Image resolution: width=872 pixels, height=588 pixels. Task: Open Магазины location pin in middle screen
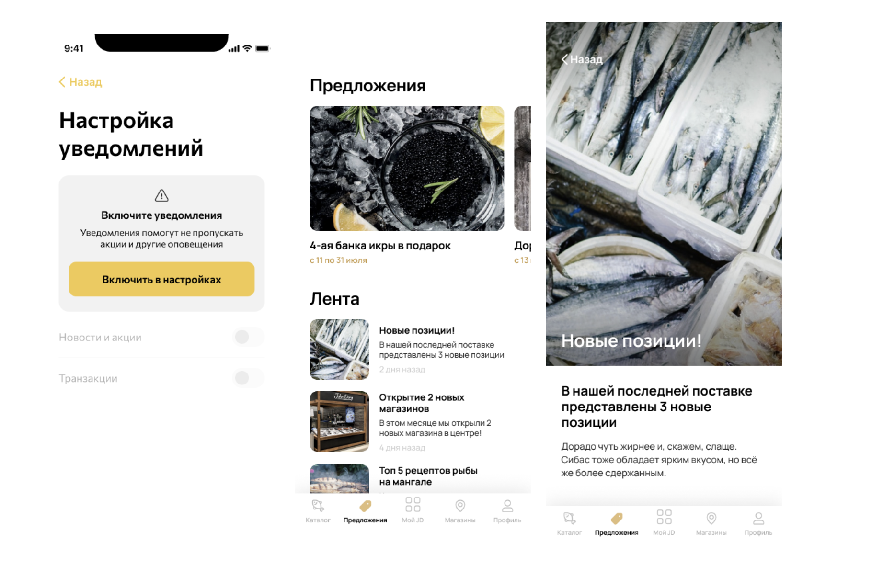click(x=460, y=506)
